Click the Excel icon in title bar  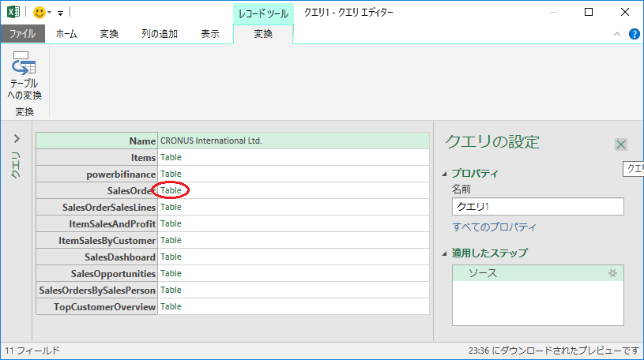tap(13, 13)
